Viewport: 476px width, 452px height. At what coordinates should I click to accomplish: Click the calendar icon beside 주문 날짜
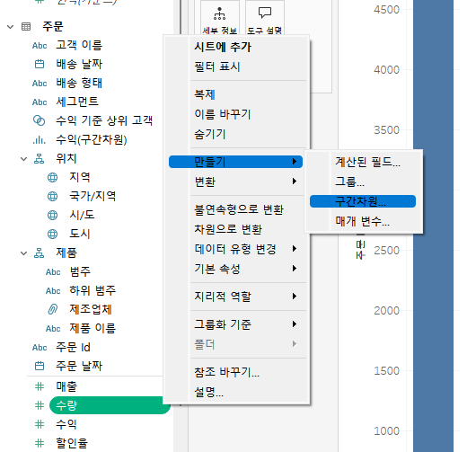(40, 366)
